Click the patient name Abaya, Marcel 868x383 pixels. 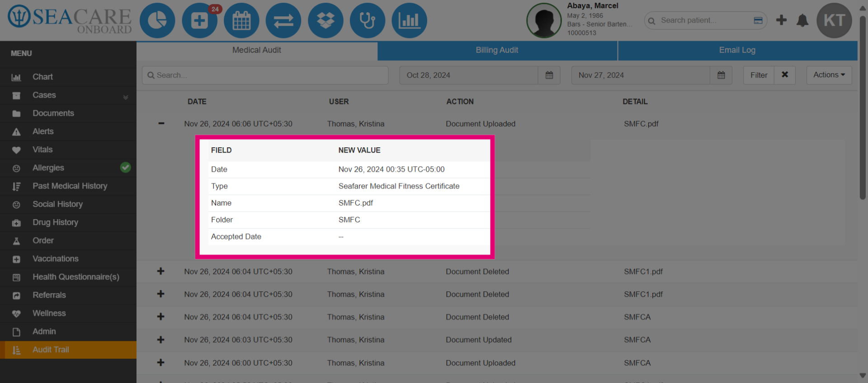point(593,6)
